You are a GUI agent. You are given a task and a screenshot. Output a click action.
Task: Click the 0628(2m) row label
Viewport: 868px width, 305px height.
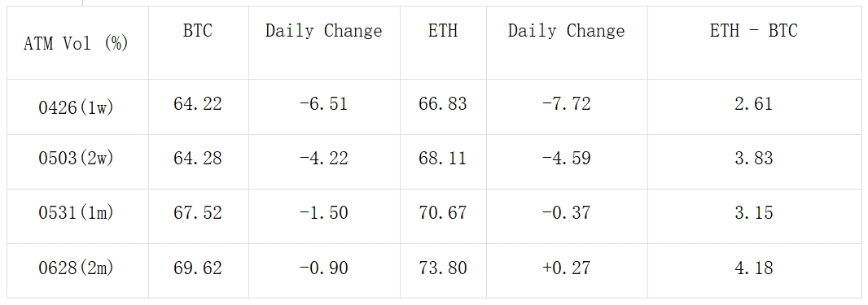click(x=77, y=271)
